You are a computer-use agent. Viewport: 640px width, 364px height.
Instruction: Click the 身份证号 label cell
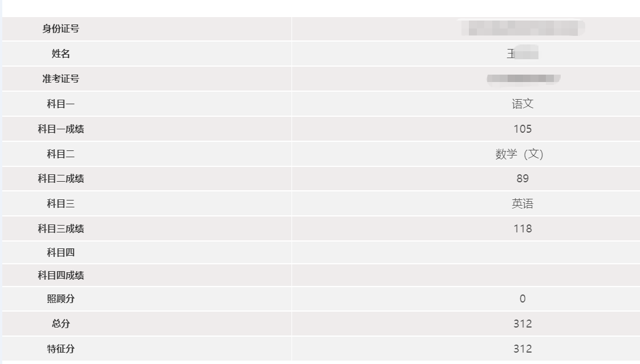click(x=60, y=29)
